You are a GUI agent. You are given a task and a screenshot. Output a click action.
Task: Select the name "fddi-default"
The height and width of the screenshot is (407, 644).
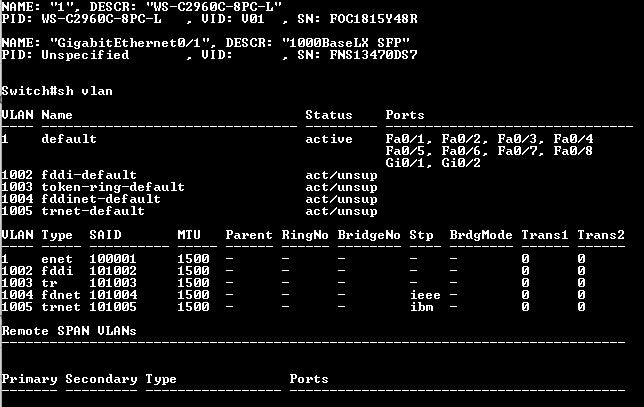[x=89, y=175]
